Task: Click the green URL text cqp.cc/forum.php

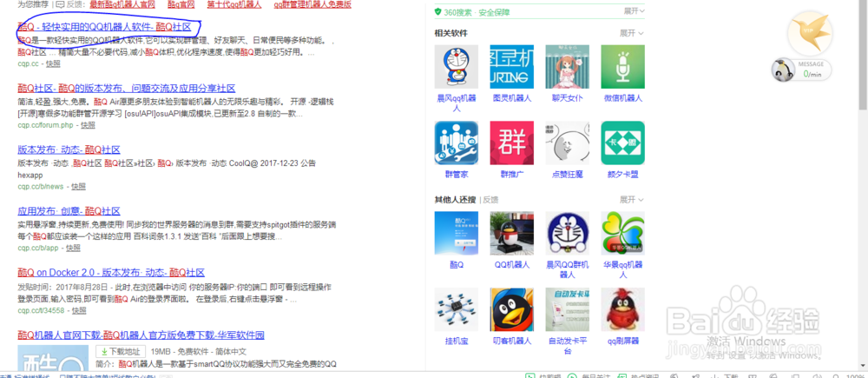Action: [47, 125]
